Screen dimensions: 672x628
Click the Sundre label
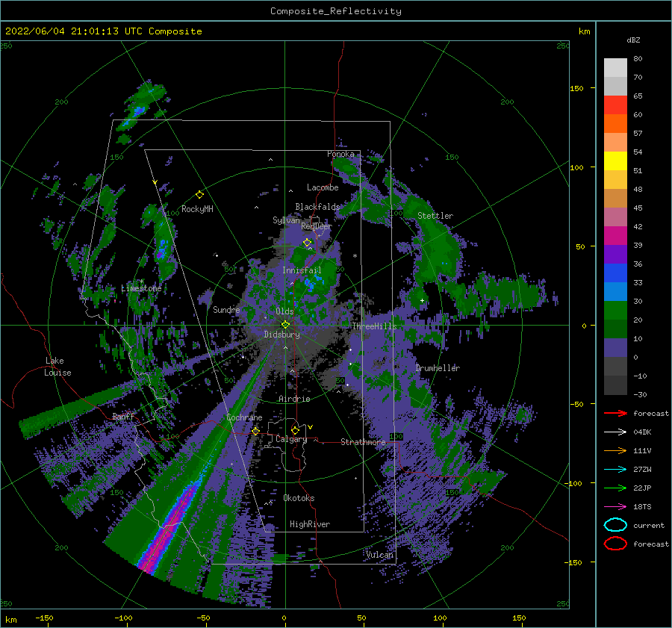(226, 309)
